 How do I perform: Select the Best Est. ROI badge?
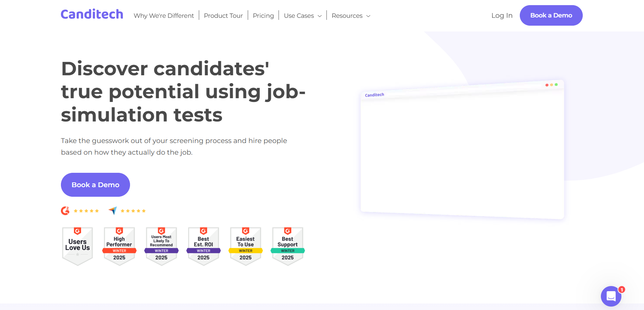(x=204, y=246)
